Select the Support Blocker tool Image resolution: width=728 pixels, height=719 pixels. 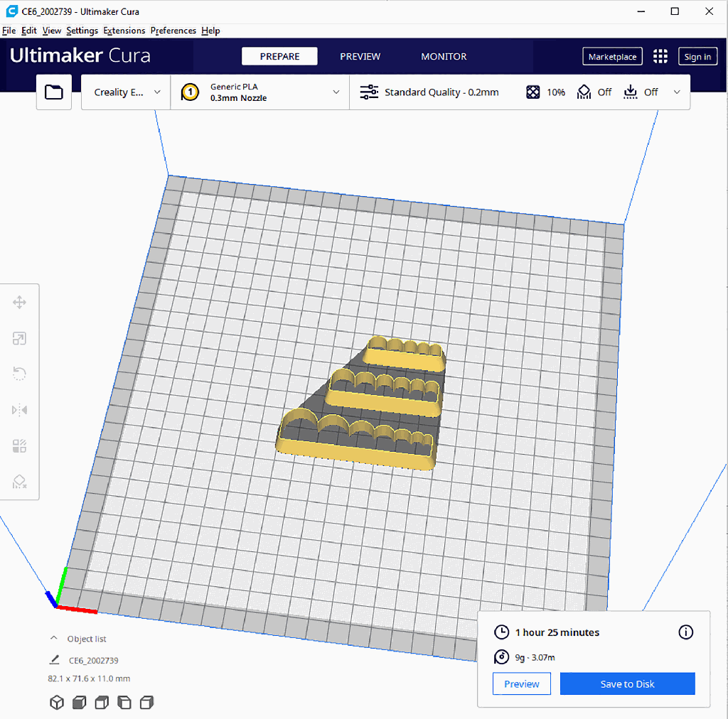(x=19, y=482)
